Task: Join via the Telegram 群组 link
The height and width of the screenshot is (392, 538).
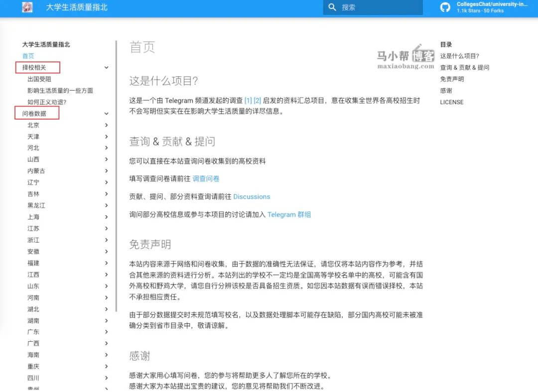Action: [x=289, y=214]
